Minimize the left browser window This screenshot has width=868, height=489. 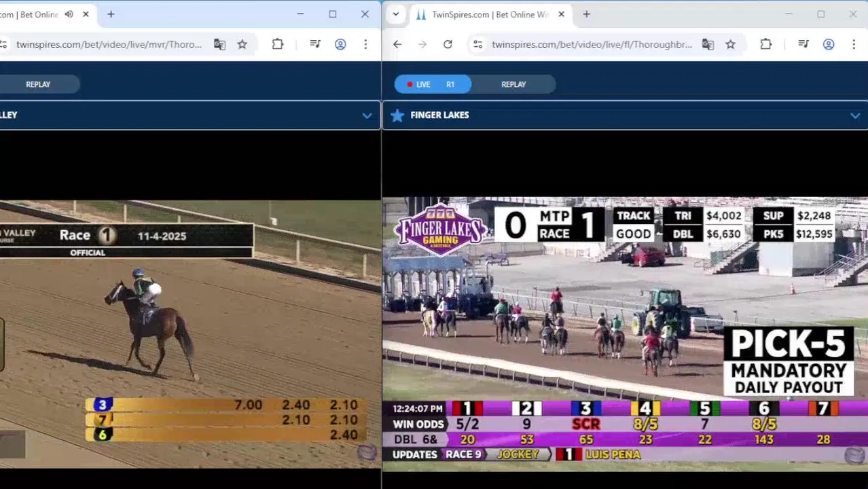300,14
